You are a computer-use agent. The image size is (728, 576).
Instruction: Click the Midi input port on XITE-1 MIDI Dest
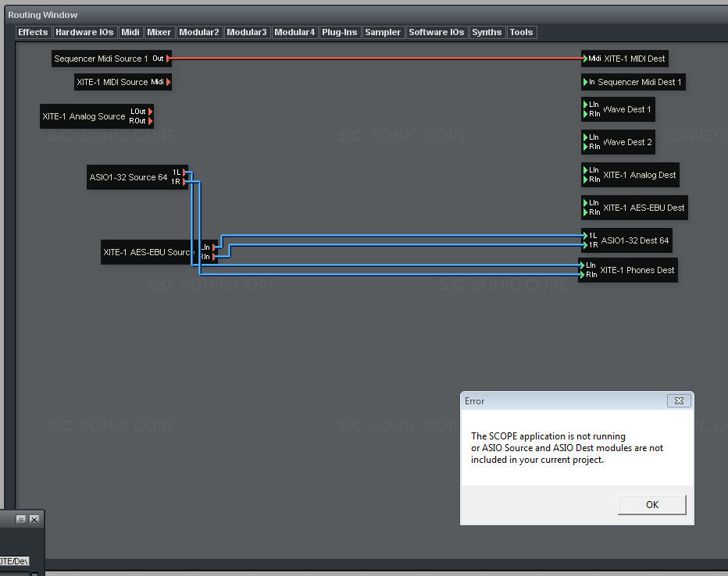[x=586, y=59]
